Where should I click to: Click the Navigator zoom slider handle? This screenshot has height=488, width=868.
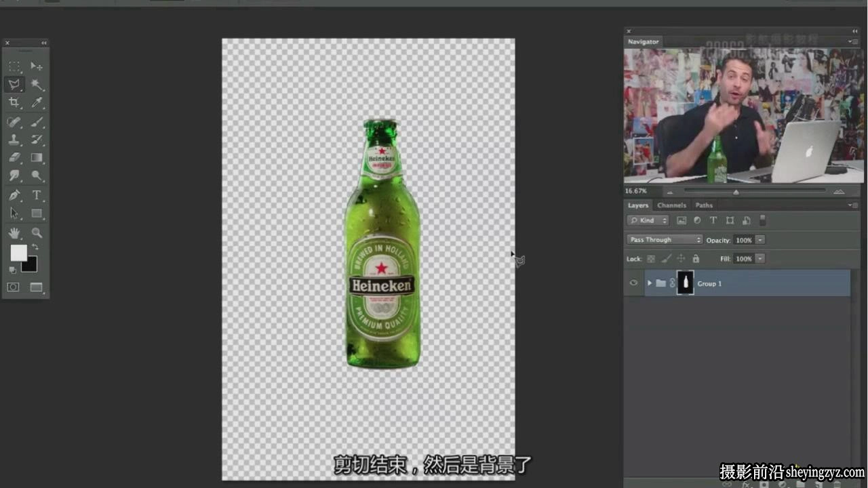pyautogui.click(x=736, y=192)
